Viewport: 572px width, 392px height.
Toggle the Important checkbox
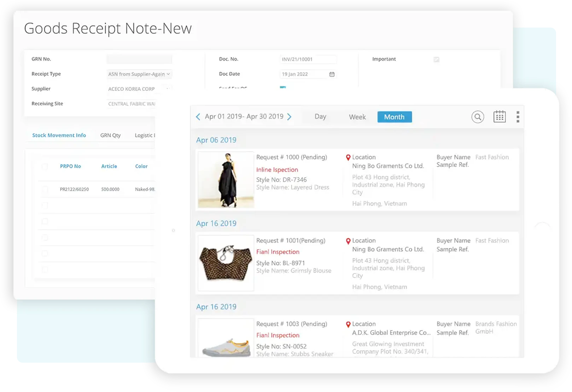(x=437, y=59)
